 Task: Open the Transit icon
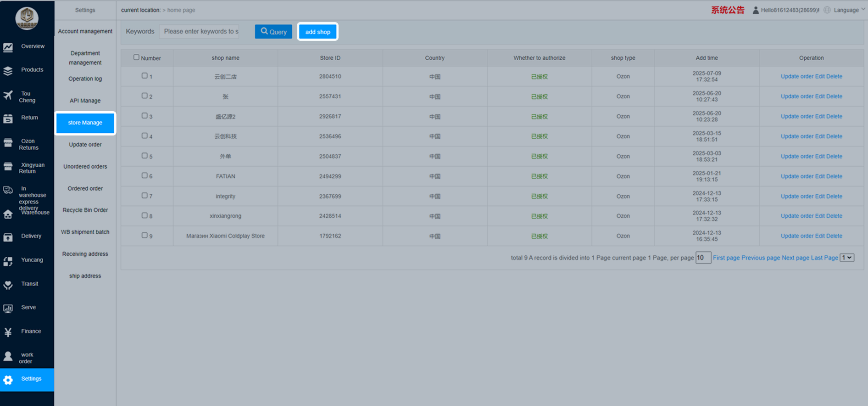tap(8, 285)
